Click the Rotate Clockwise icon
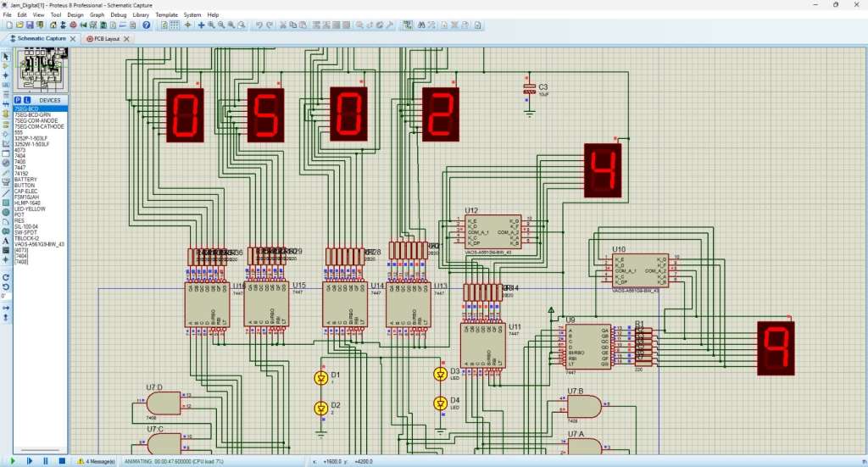The image size is (868, 467). (6, 277)
